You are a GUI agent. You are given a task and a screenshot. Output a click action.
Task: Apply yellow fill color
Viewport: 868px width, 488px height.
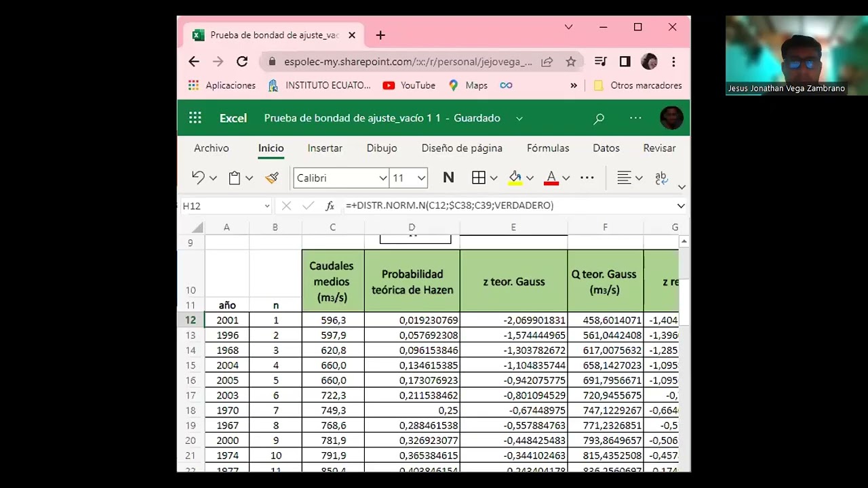tap(515, 178)
